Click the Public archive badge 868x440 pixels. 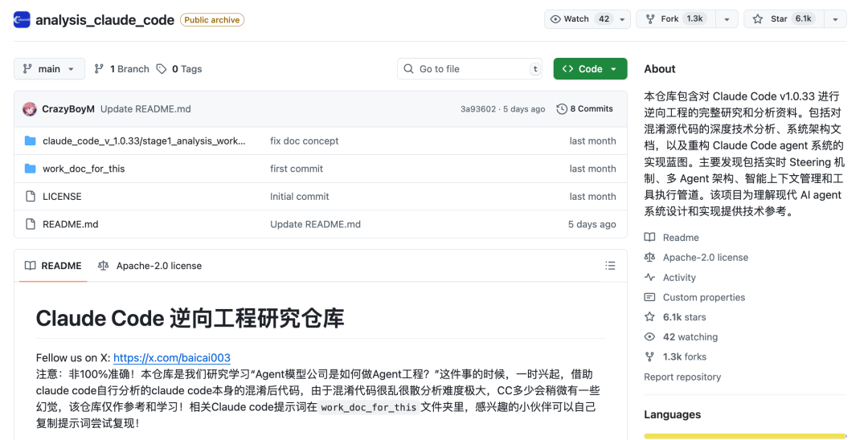tap(212, 20)
